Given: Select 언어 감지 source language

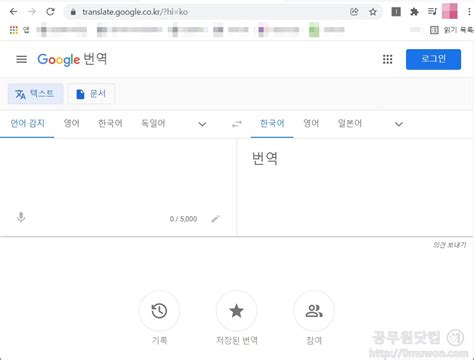Looking at the screenshot, I should coord(27,124).
